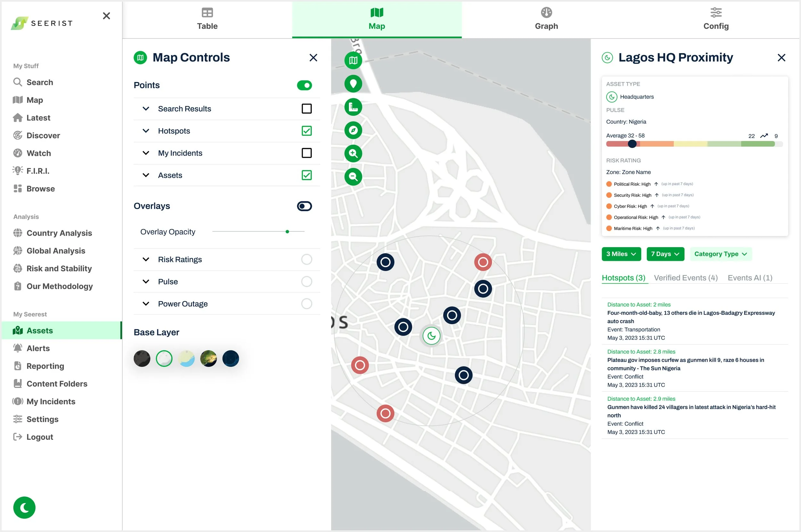Open the 3 Miles distance dropdown
Viewport: 801px width, 532px height.
coord(621,254)
